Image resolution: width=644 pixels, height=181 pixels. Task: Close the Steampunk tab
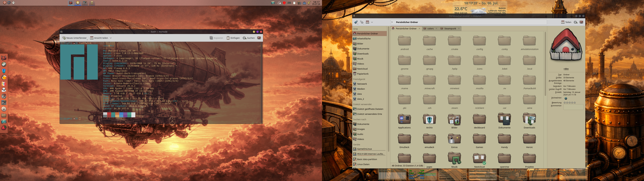click(459, 28)
